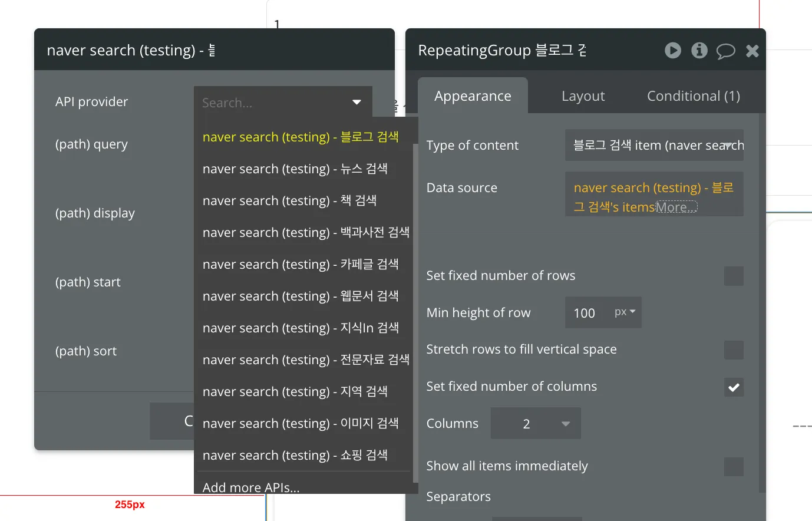The width and height of the screenshot is (812, 521).
Task: Open the comment bubble icon
Action: click(x=725, y=51)
